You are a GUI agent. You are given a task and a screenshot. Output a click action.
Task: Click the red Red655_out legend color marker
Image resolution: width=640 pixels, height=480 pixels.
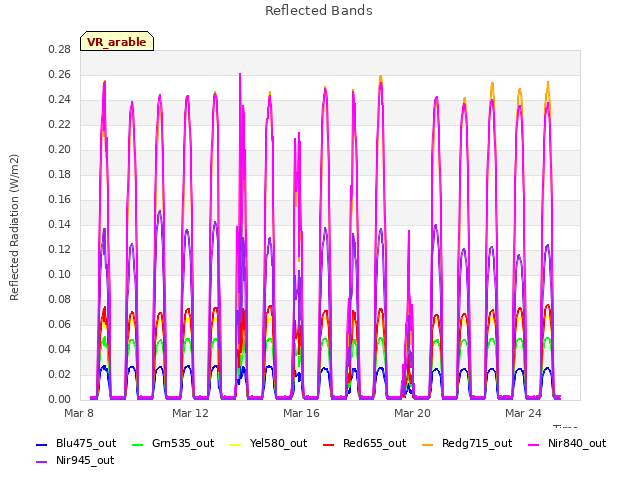pos(329,444)
